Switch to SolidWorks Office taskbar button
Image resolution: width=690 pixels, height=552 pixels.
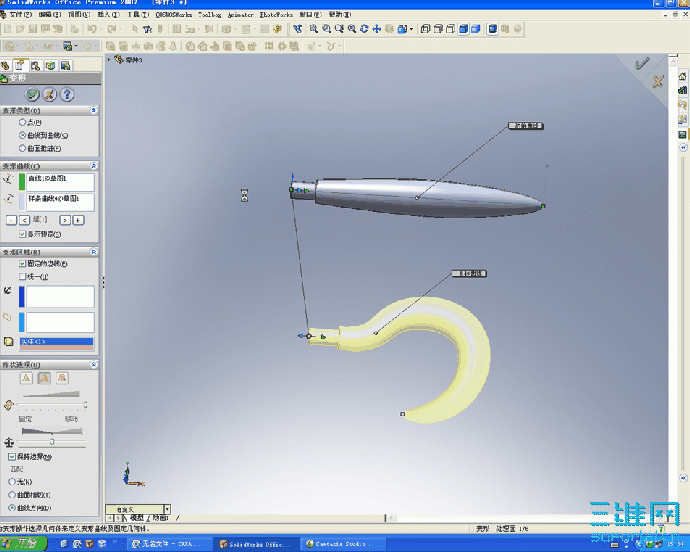click(x=257, y=544)
